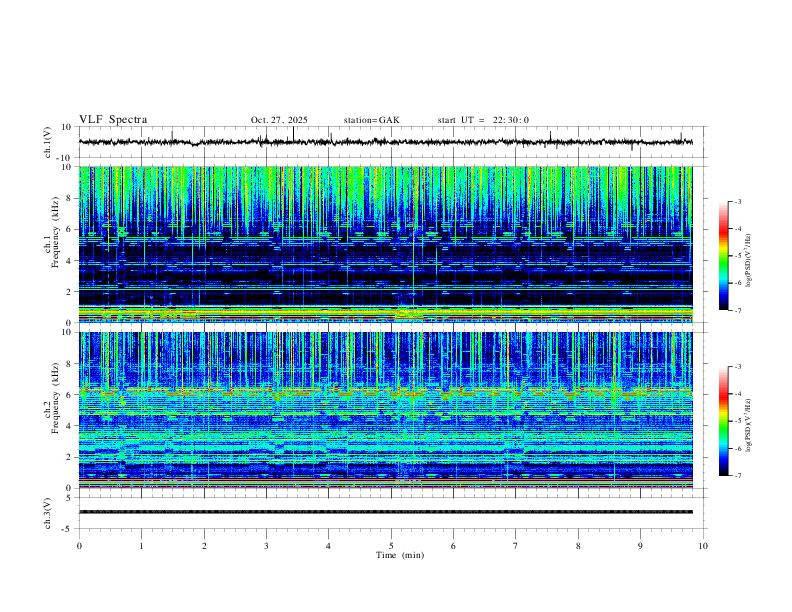Click inside the ch.1 spectrogram panel
792x612 pixels.
pyautogui.click(x=385, y=244)
